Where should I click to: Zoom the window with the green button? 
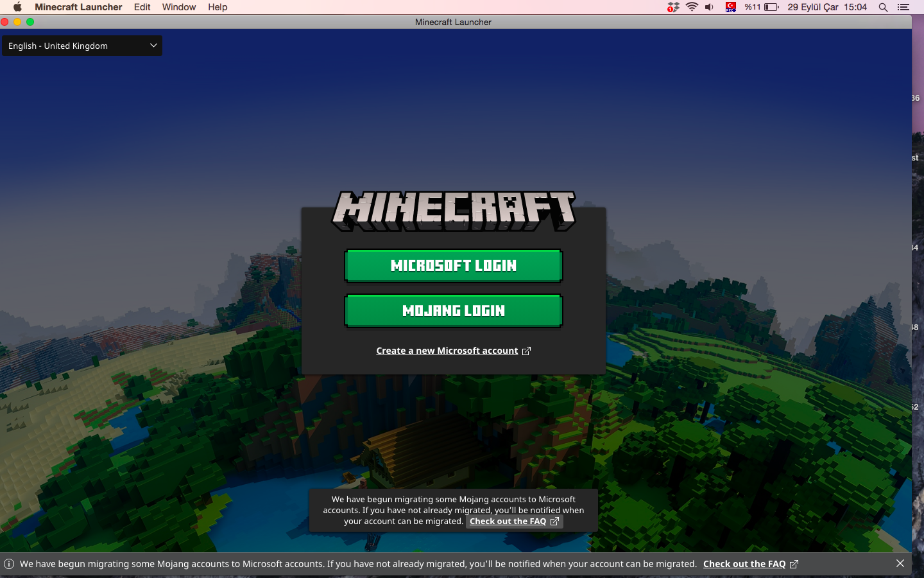tap(30, 22)
